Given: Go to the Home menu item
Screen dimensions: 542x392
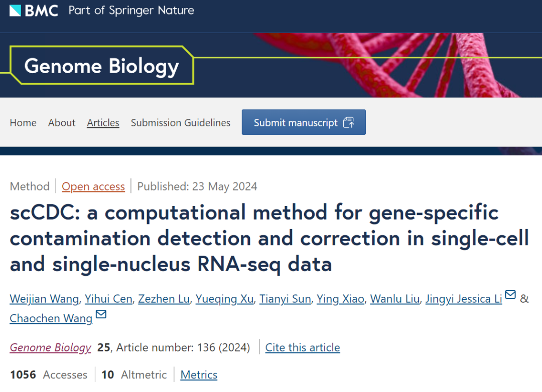Looking at the screenshot, I should tap(23, 123).
